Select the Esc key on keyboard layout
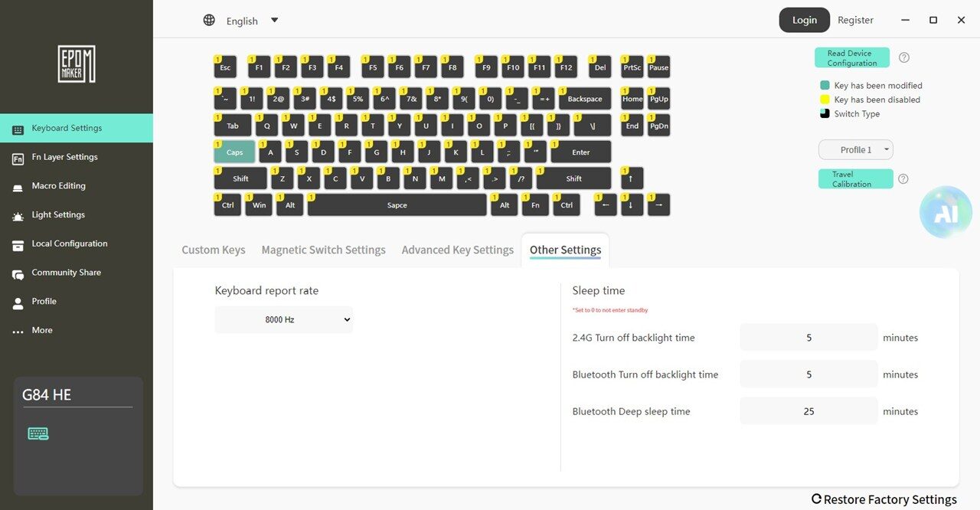This screenshot has width=980, height=510. pos(225,67)
